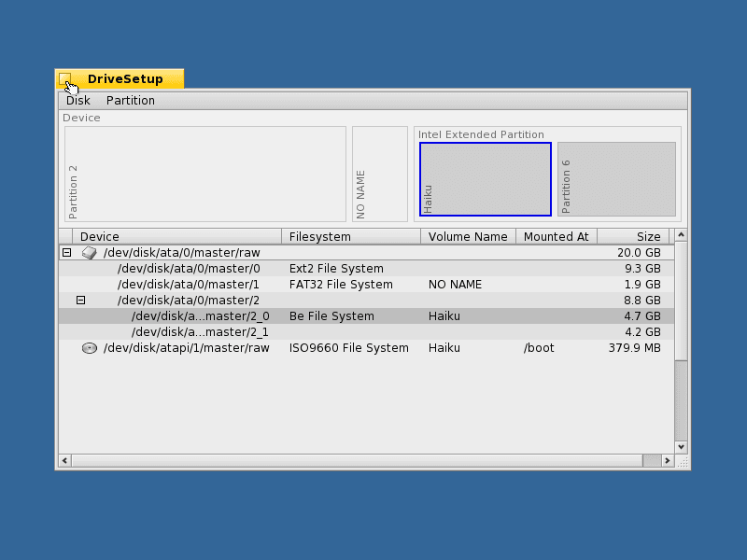Click the FAT32 File System cell
This screenshot has width=747, height=560.
coord(341,285)
